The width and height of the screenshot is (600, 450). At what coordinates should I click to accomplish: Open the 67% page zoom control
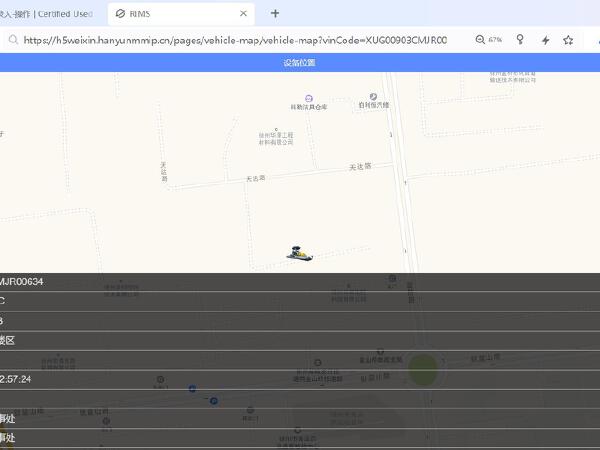489,40
